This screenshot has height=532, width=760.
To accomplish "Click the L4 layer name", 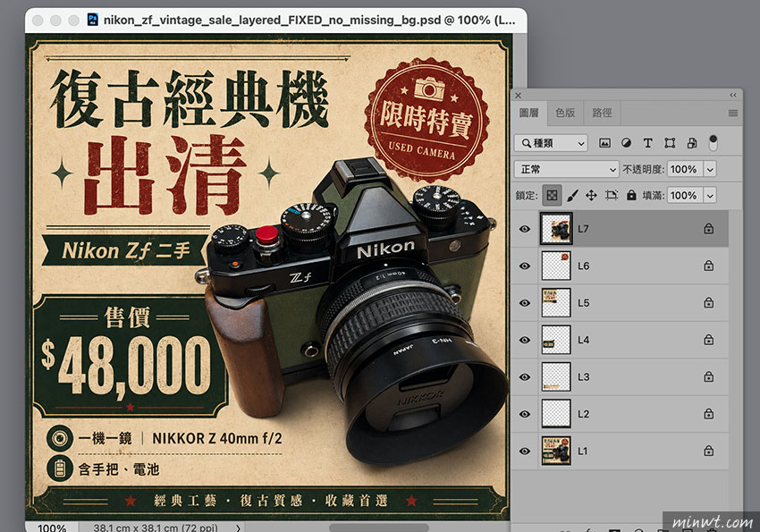I will point(583,340).
